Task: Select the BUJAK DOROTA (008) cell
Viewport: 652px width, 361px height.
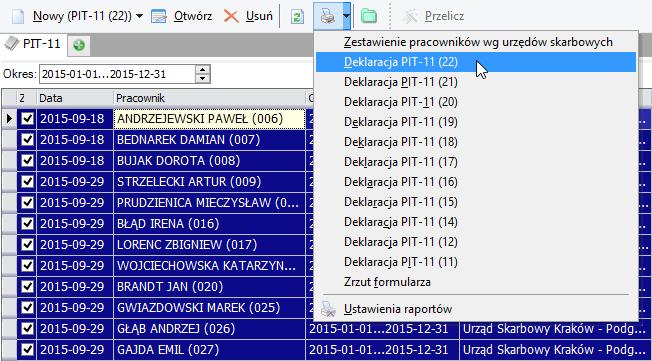Action: pos(209,161)
